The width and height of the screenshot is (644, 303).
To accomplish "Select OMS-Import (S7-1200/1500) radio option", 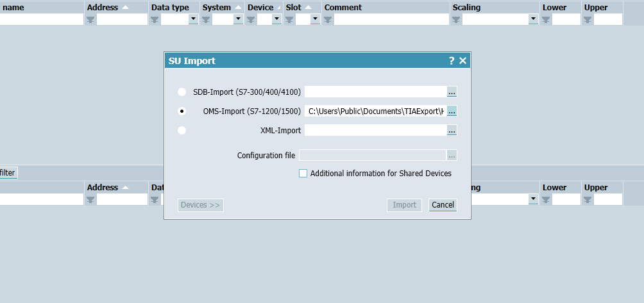I will coord(182,111).
